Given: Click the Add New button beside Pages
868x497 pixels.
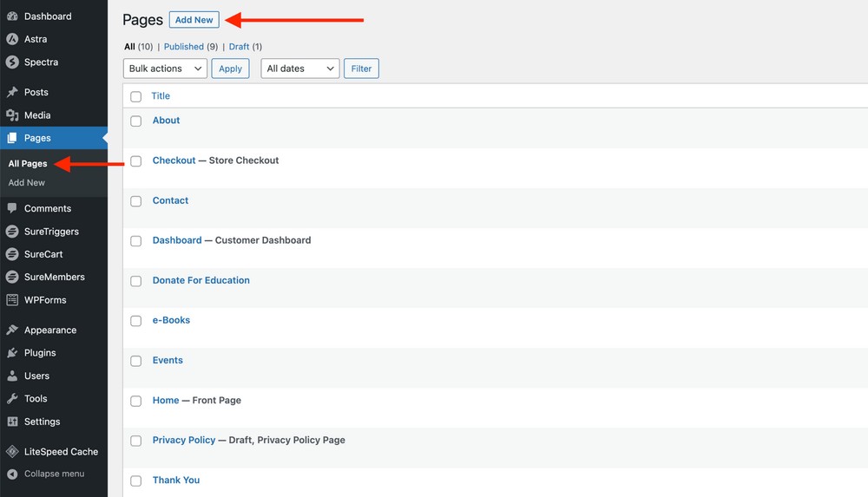Looking at the screenshot, I should (194, 20).
